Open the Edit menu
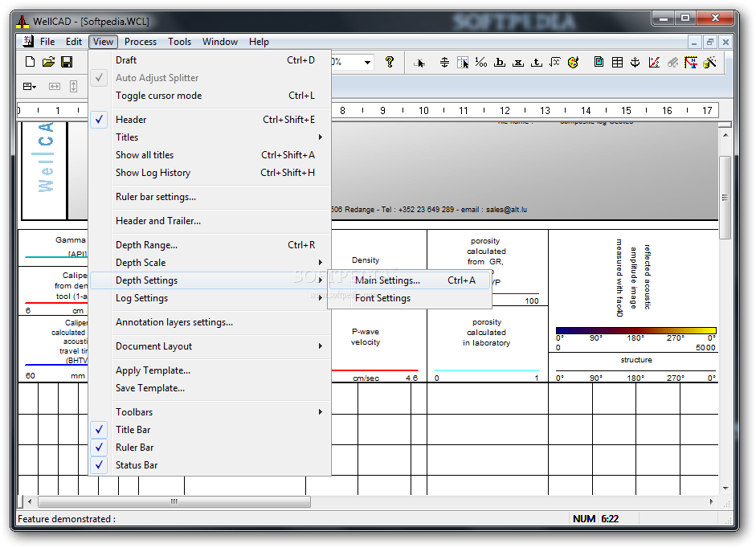Image resolution: width=756 pixels, height=548 pixels. pos(74,42)
